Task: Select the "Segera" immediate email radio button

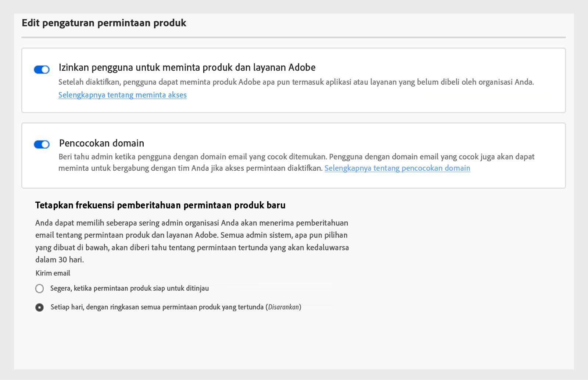Action: [39, 288]
